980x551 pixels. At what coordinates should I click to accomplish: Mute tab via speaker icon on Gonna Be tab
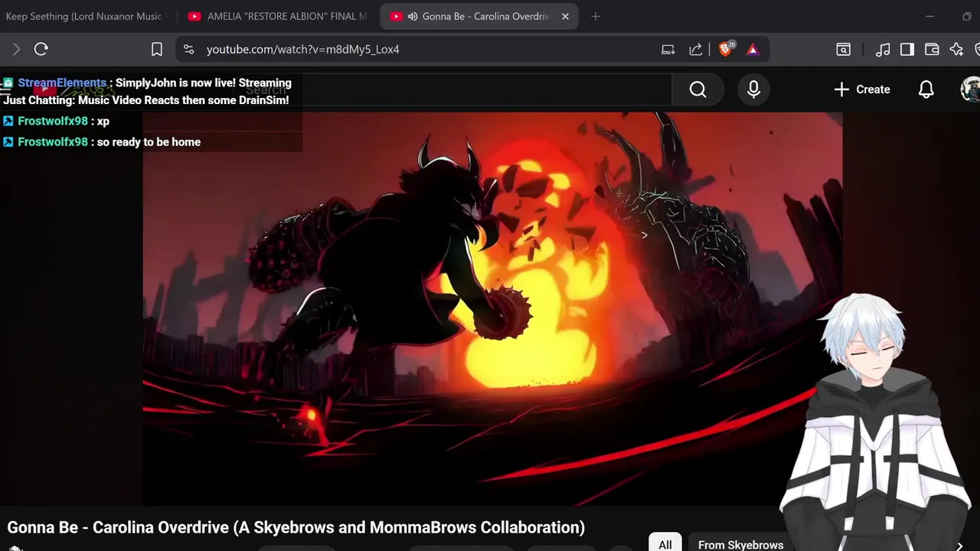413,16
